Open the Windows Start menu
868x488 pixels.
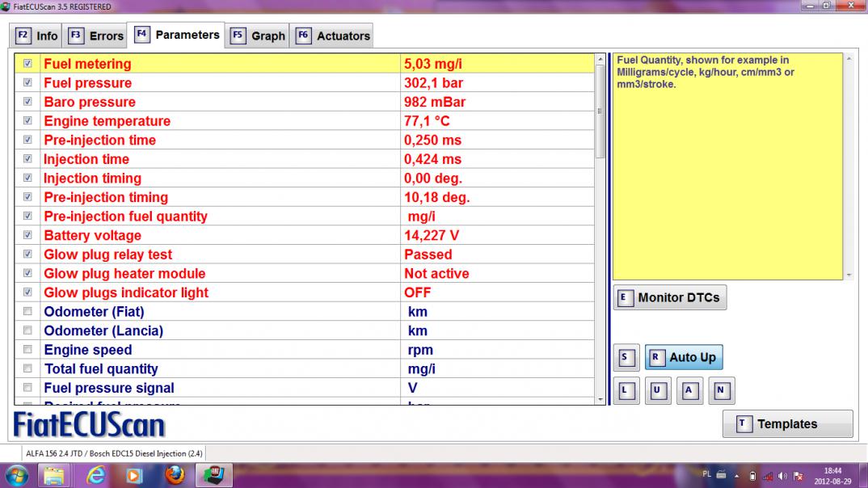pos(17,476)
